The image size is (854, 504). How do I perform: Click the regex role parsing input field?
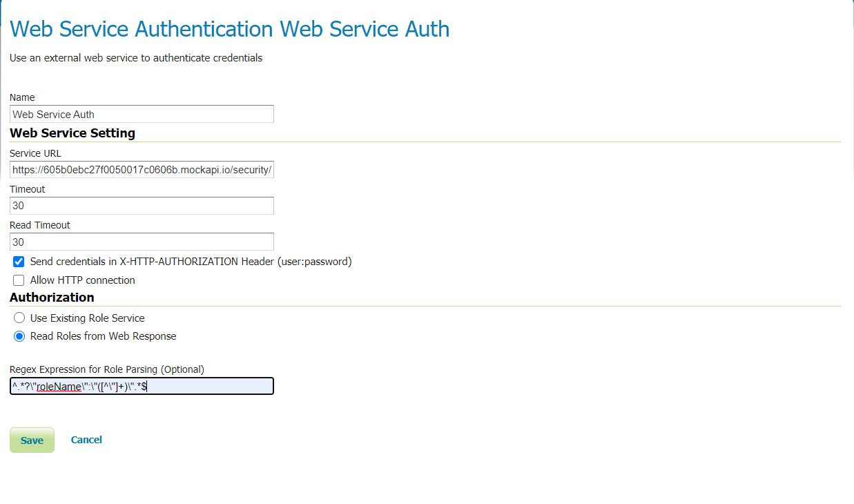tap(142, 386)
